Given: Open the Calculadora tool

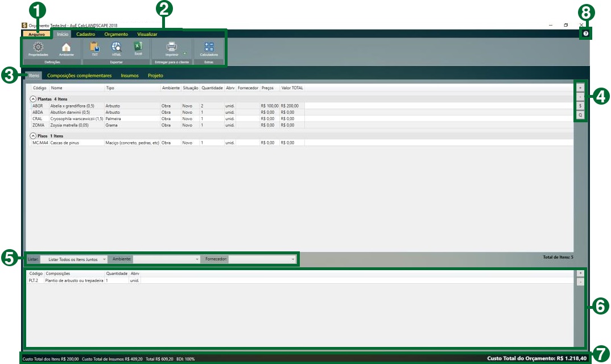Looking at the screenshot, I should click(209, 48).
